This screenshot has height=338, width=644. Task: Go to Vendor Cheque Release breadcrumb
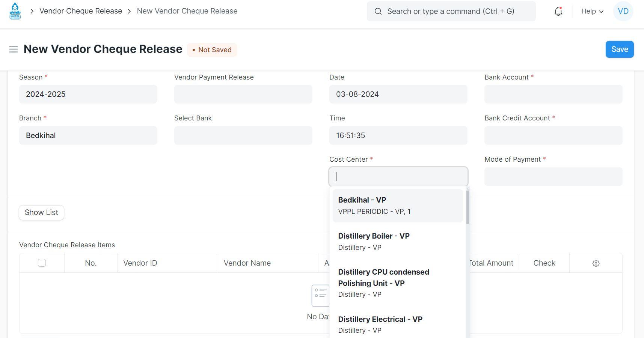click(81, 11)
